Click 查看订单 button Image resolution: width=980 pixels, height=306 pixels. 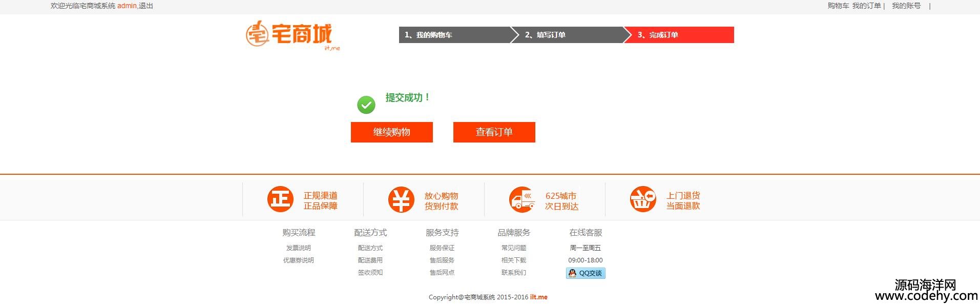(494, 132)
